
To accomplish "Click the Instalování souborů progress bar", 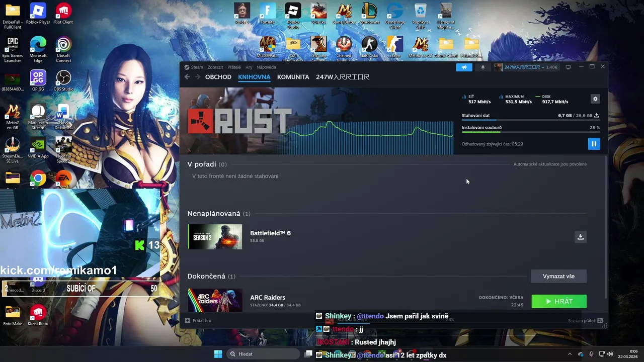I will click(531, 132).
